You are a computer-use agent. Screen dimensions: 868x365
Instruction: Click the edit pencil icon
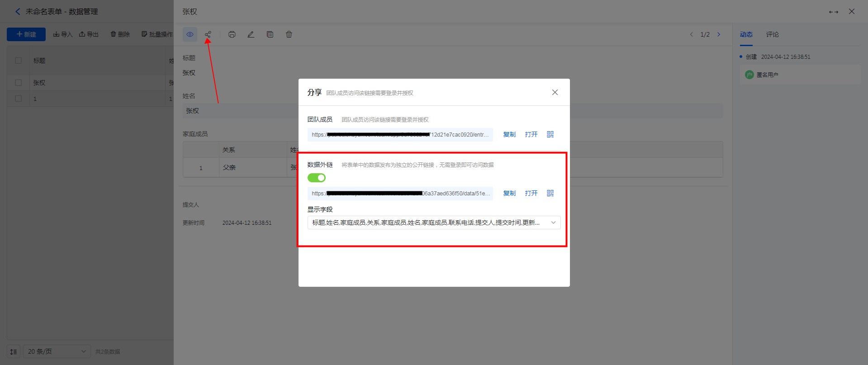[251, 34]
